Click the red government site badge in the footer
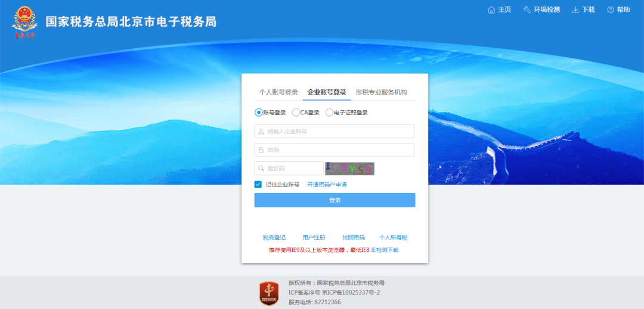This screenshot has width=644, height=309. click(269, 294)
